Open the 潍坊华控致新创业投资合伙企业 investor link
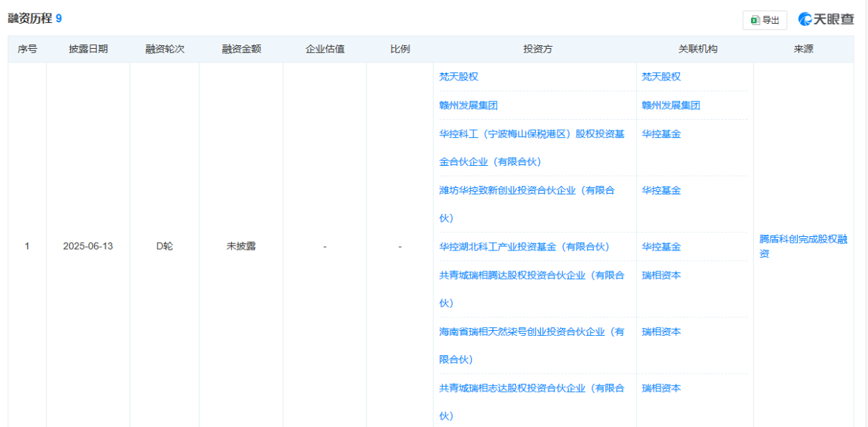The image size is (868, 427). [527, 190]
